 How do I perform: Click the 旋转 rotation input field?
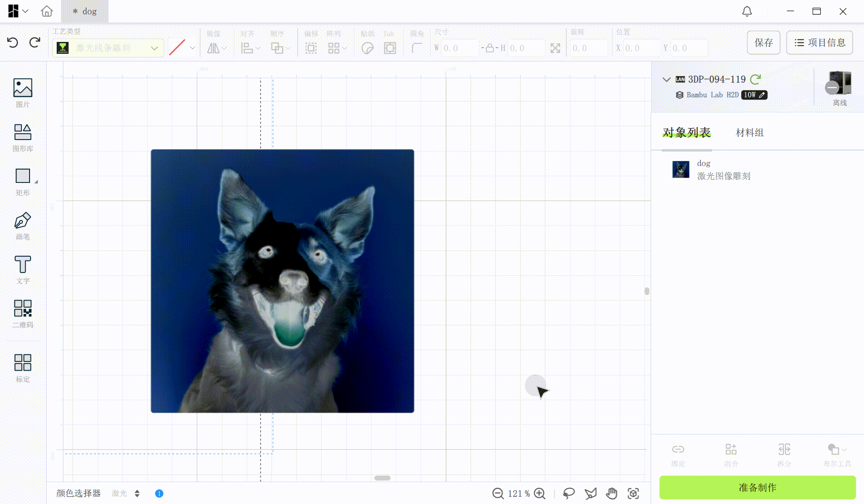pos(589,48)
